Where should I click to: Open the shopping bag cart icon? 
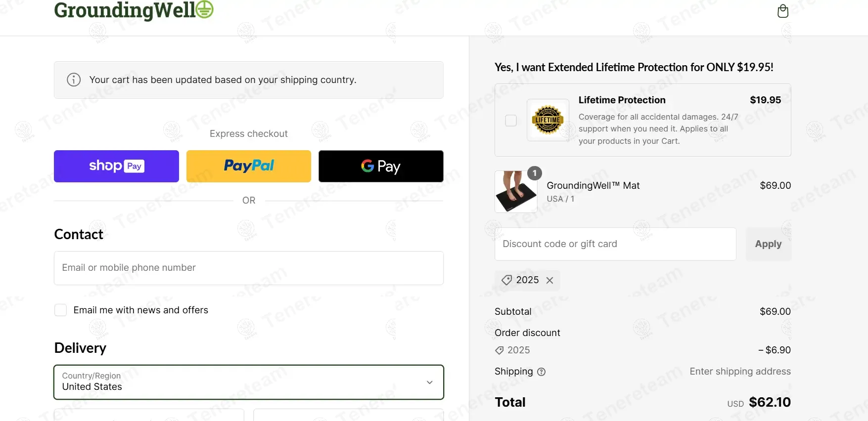(x=782, y=11)
